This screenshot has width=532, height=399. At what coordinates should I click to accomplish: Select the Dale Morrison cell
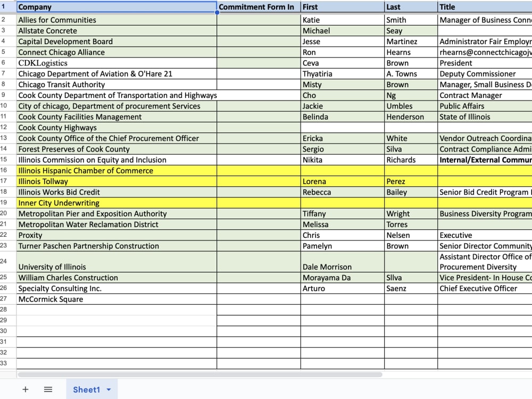(343, 262)
